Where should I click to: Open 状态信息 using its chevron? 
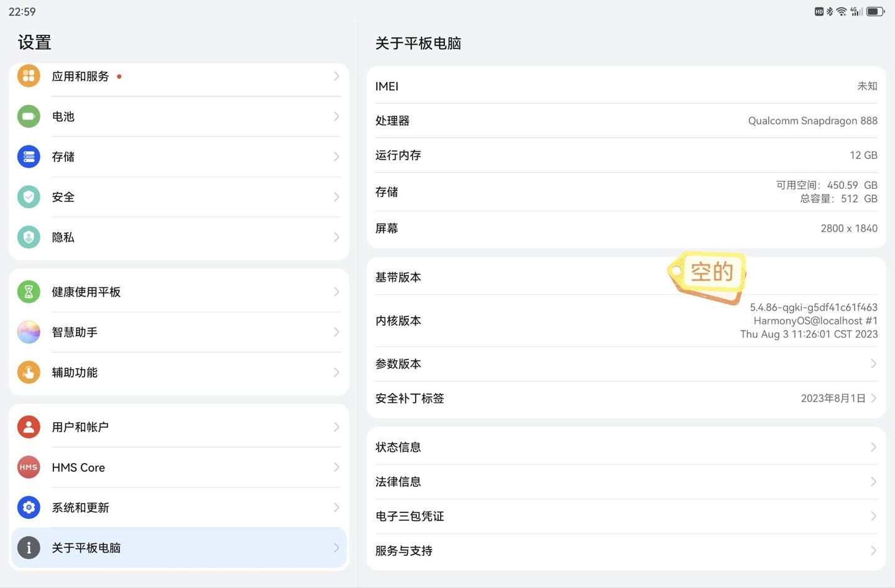873,448
